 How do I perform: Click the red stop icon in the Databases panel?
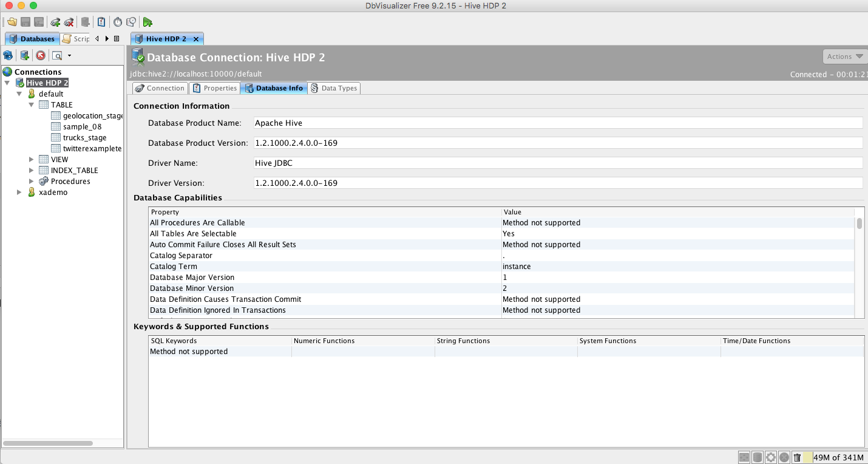point(41,55)
